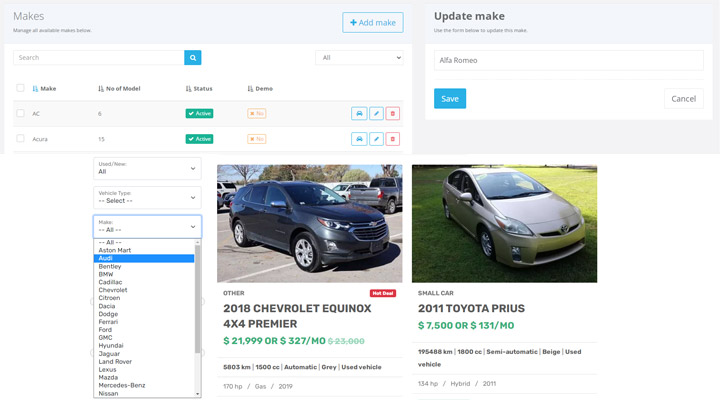720x400 pixels.
Task: Focus the Alfa Romeo make name field
Action: pos(568,60)
